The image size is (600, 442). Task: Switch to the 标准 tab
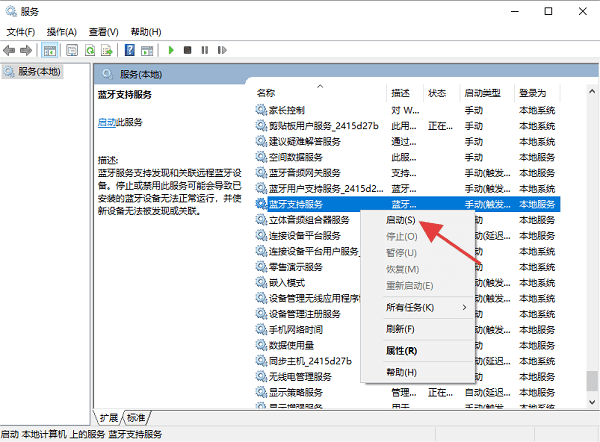136,417
